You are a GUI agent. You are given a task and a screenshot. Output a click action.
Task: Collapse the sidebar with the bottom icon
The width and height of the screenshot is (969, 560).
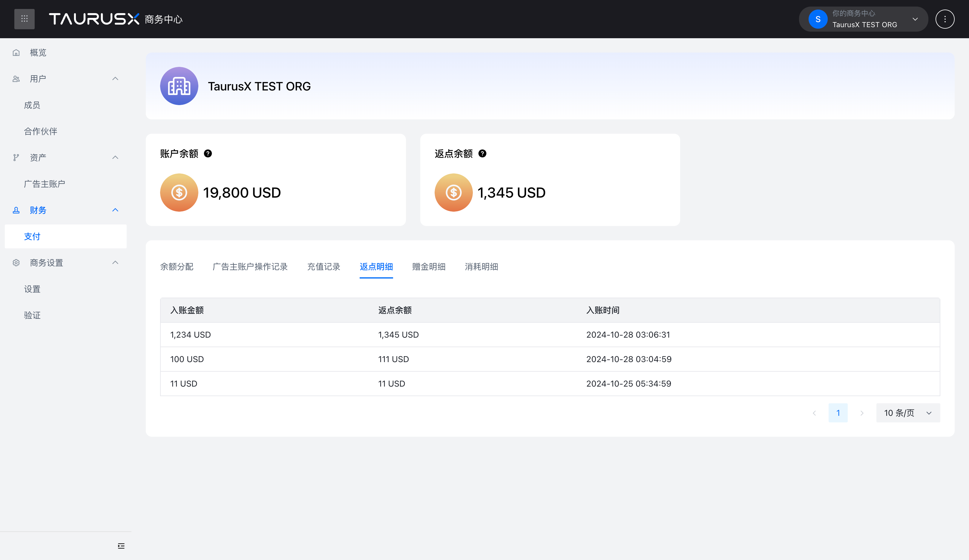tap(121, 546)
